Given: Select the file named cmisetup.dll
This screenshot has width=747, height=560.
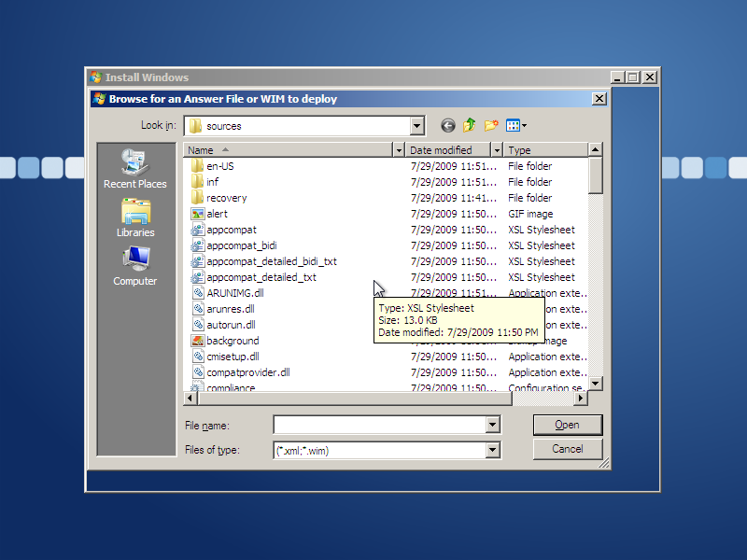Looking at the screenshot, I should click(233, 357).
